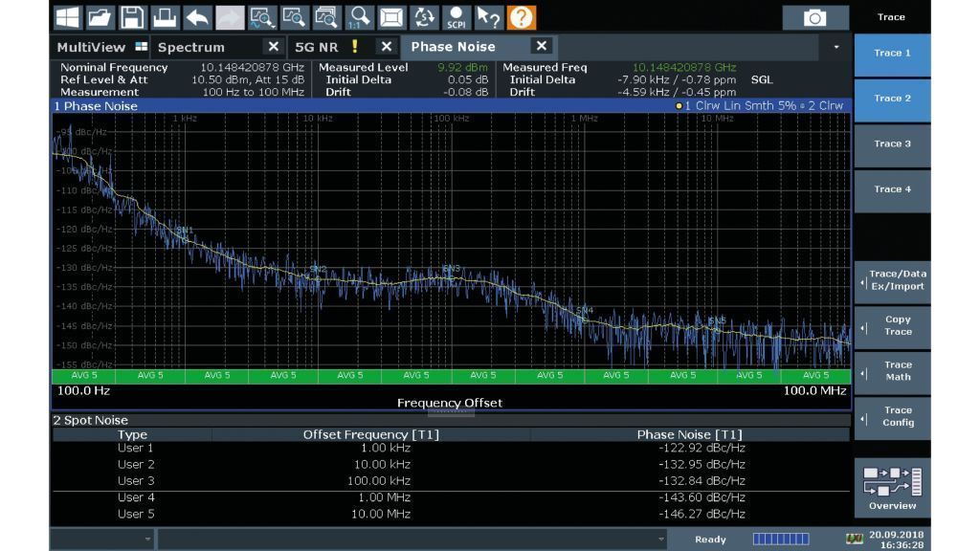Open the Trace Config dialog

[897, 416]
